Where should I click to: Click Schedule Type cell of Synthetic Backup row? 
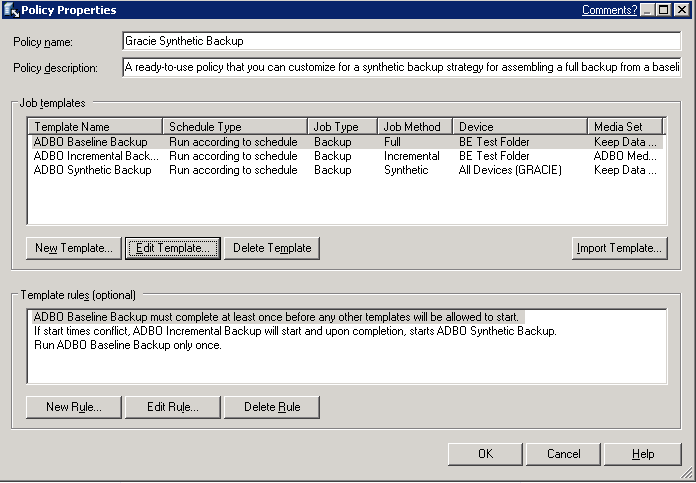[x=233, y=170]
